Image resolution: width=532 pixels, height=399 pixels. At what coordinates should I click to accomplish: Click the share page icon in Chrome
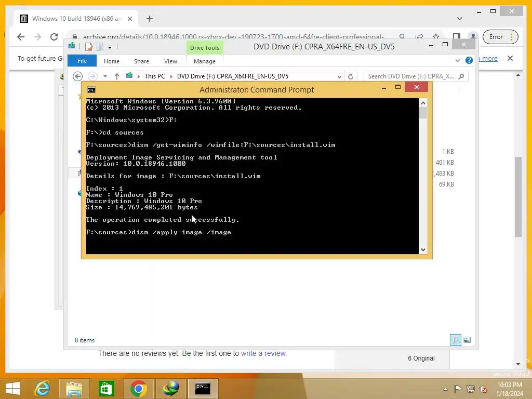(x=419, y=37)
